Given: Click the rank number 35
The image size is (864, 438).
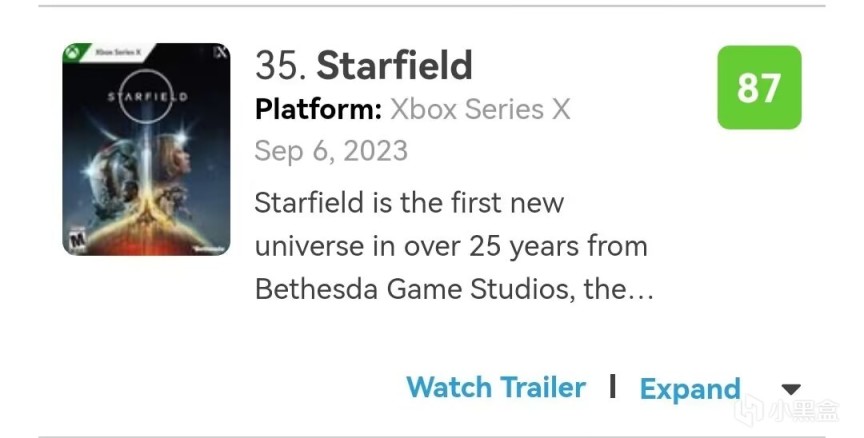Looking at the screenshot, I should pos(280,66).
